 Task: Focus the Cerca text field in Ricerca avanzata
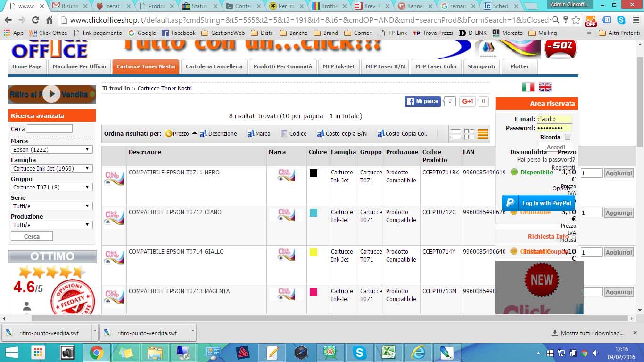(50, 129)
